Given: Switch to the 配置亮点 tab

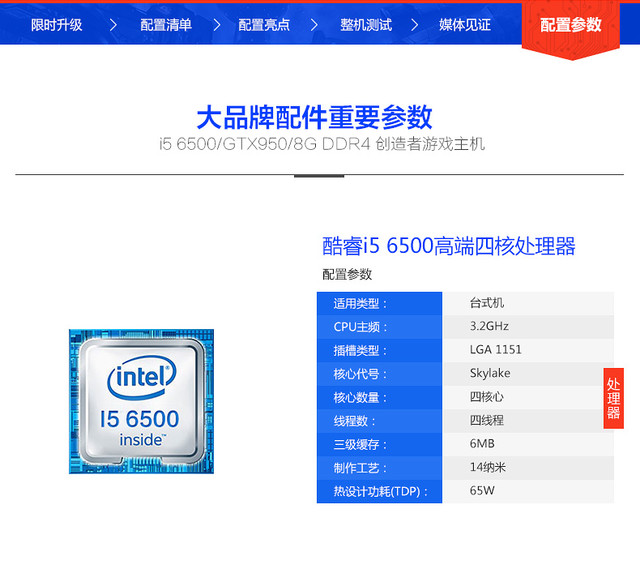Looking at the screenshot, I should click(264, 25).
